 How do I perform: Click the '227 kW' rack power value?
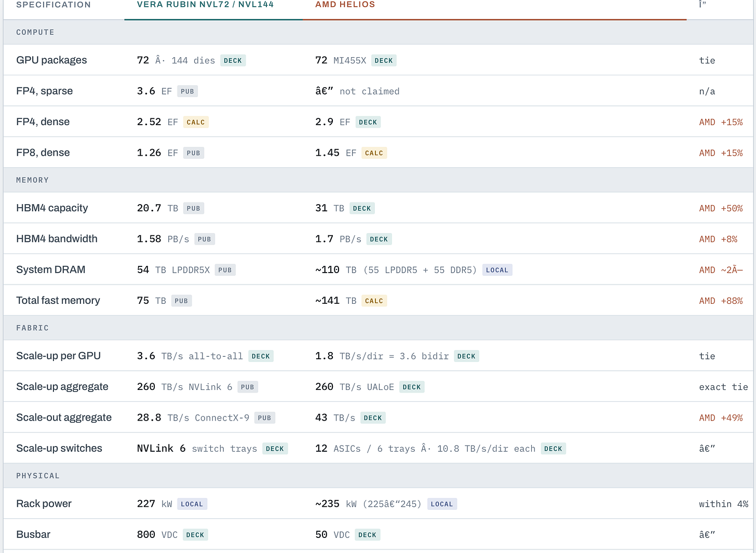155,504
